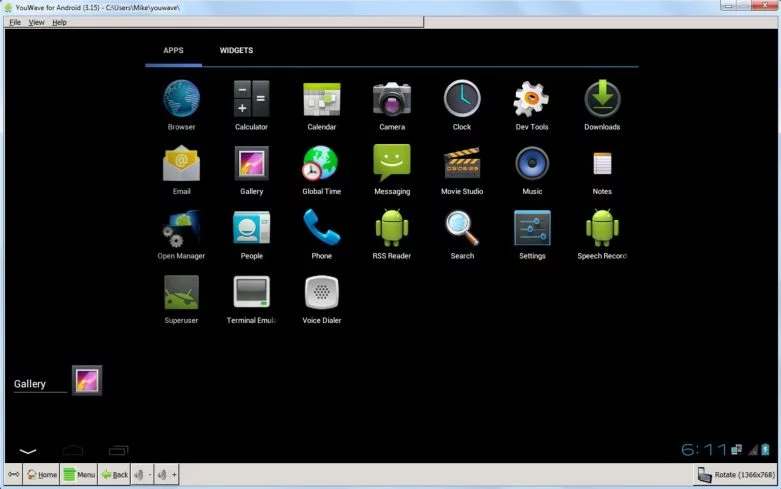Image resolution: width=781 pixels, height=489 pixels.
Task: Open the Browser app
Action: click(181, 105)
